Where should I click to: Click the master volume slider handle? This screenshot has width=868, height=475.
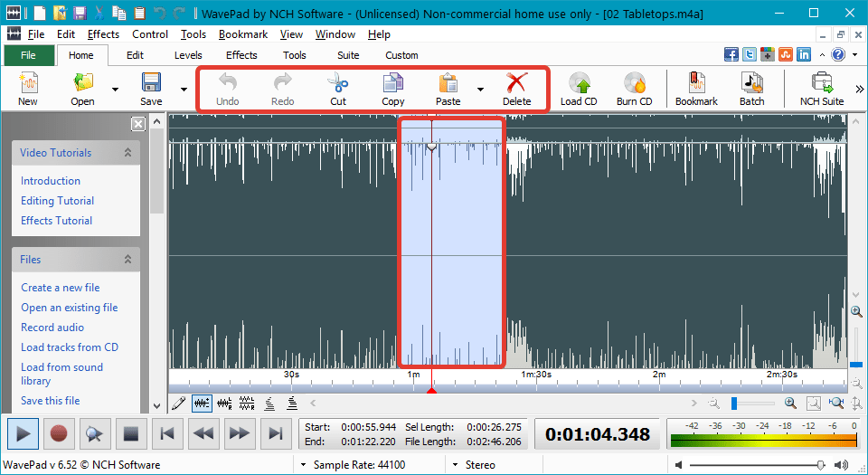pos(820,464)
